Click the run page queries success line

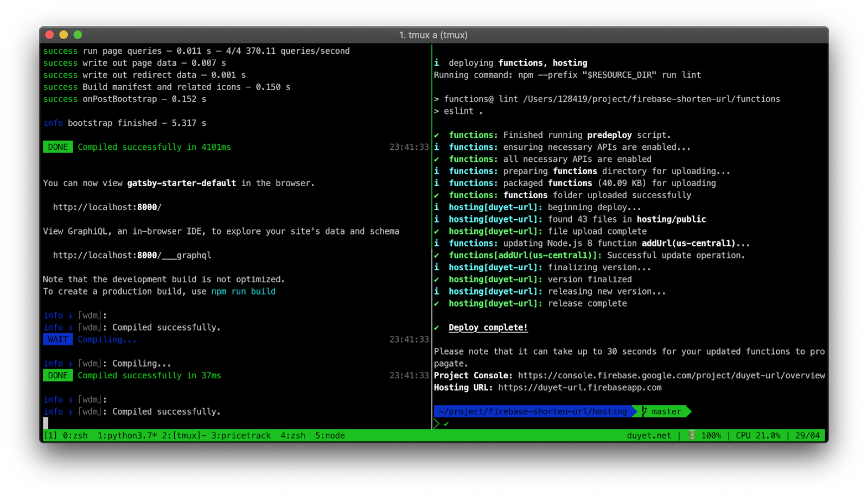point(196,51)
